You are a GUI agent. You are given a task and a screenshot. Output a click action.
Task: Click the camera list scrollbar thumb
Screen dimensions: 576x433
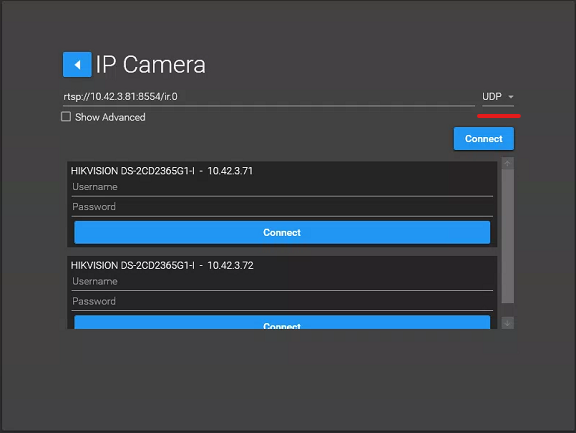507,236
